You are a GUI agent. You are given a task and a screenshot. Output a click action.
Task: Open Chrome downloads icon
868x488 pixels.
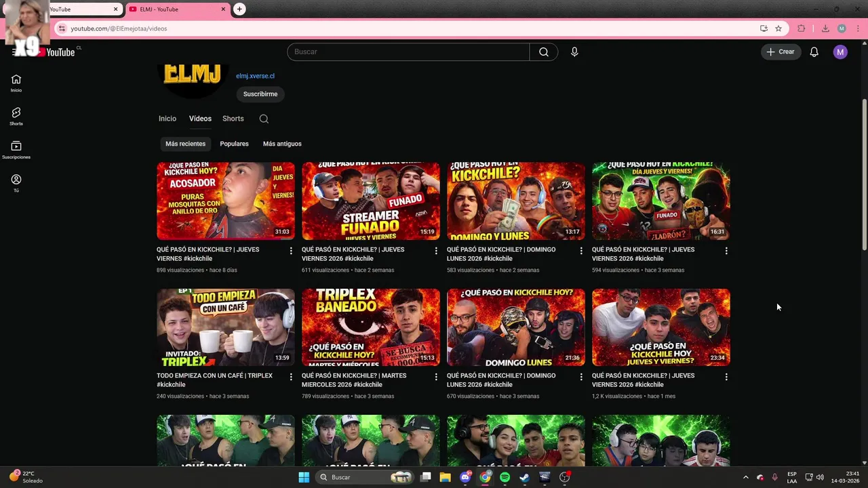[825, 28]
